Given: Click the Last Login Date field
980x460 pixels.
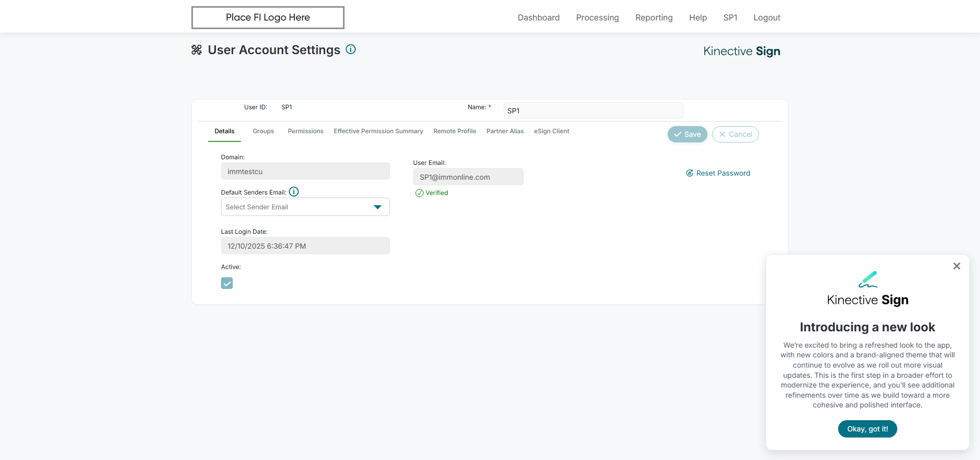Looking at the screenshot, I should coord(305,246).
